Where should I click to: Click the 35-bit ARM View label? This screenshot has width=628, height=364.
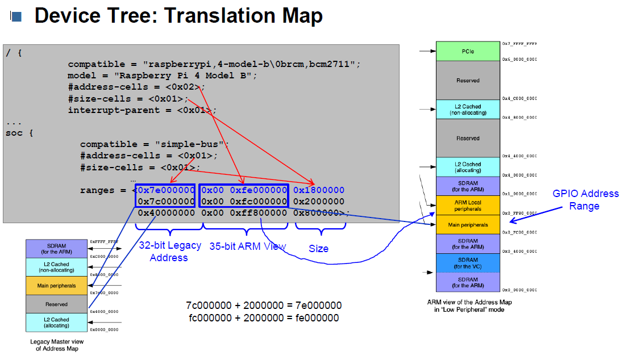click(x=248, y=246)
